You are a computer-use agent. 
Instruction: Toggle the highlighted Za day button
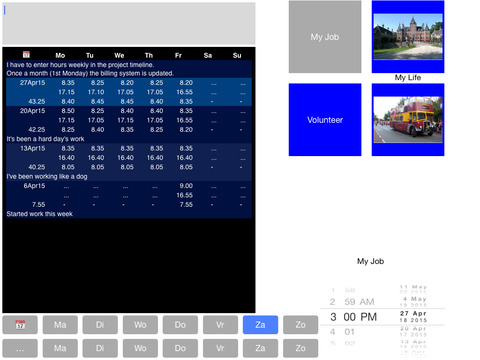260,325
